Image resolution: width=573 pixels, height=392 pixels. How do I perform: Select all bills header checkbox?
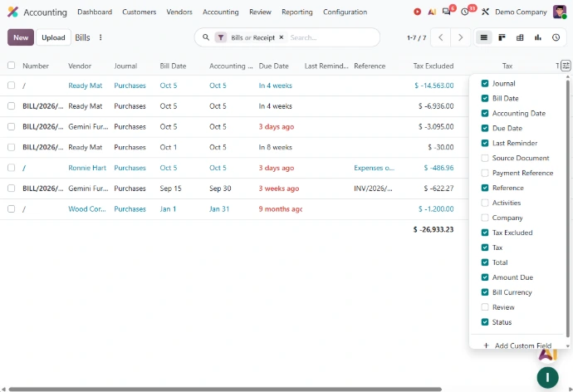pyautogui.click(x=12, y=66)
